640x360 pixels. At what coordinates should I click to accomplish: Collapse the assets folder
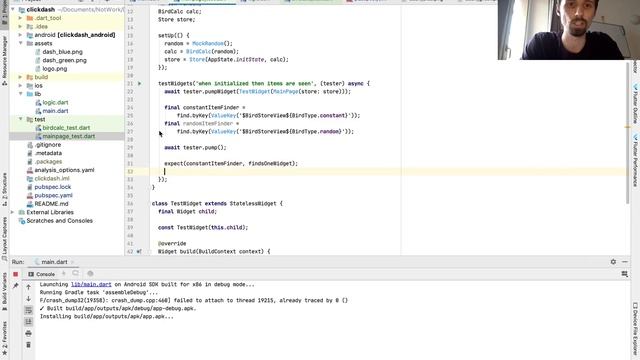20,43
